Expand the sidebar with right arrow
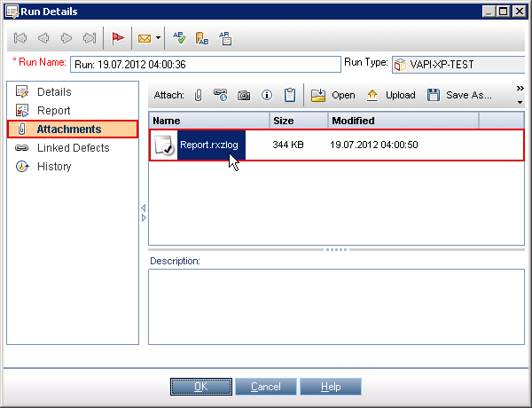 [x=144, y=217]
